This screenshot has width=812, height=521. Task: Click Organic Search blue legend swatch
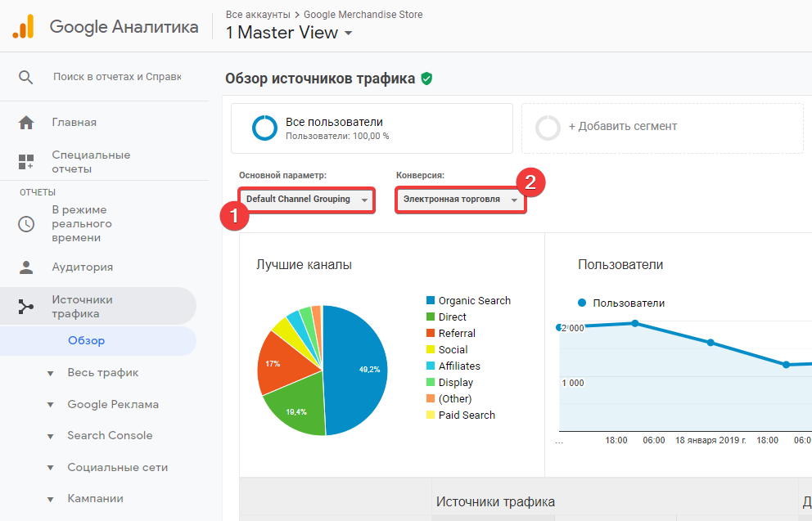click(x=431, y=301)
